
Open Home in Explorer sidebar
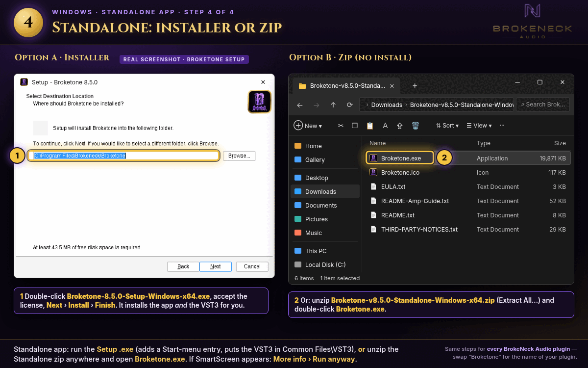pyautogui.click(x=325, y=146)
